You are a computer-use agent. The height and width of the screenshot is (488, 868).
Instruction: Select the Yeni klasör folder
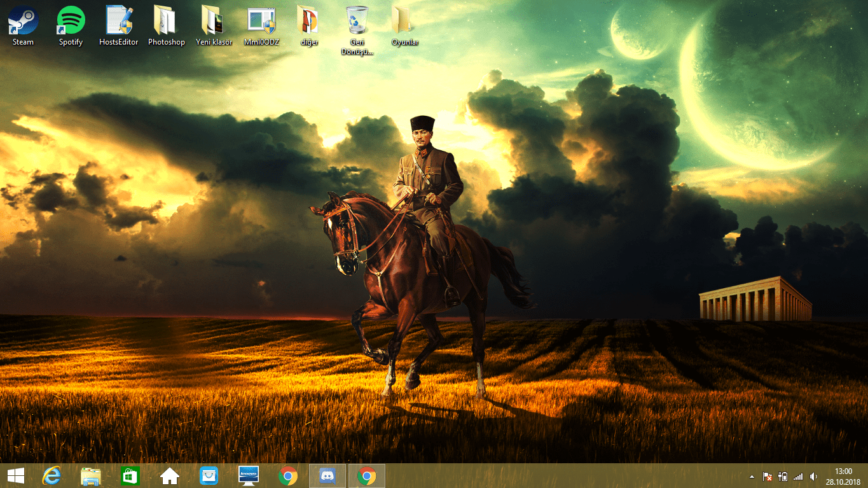pos(214,25)
